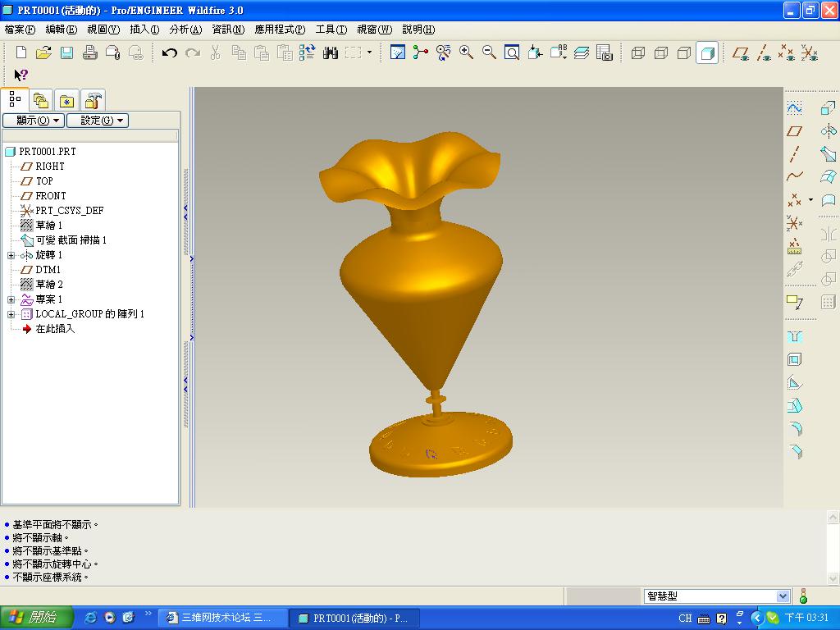Image resolution: width=840 pixels, height=630 pixels.
Task: Select PRT_CSYS_DEF in the model tree
Action: click(70, 211)
